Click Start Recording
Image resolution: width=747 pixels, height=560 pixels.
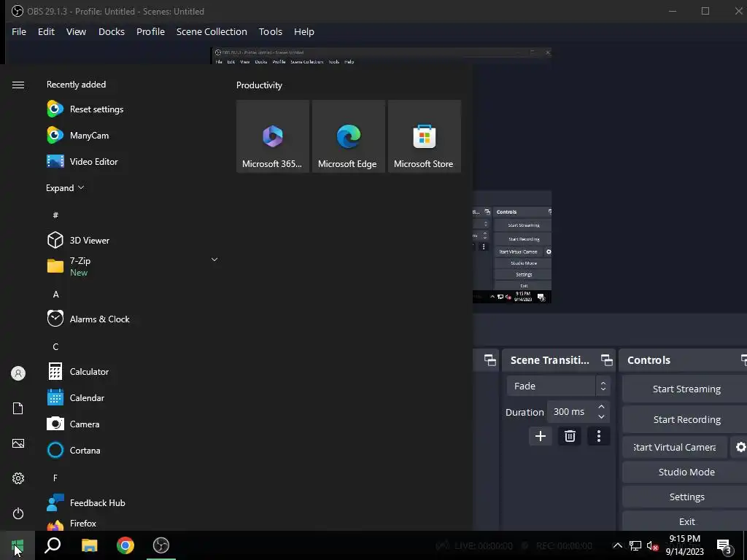coord(686,419)
